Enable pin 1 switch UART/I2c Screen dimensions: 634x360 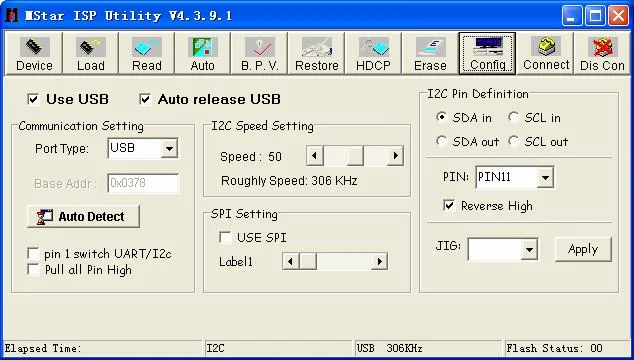(x=33, y=254)
